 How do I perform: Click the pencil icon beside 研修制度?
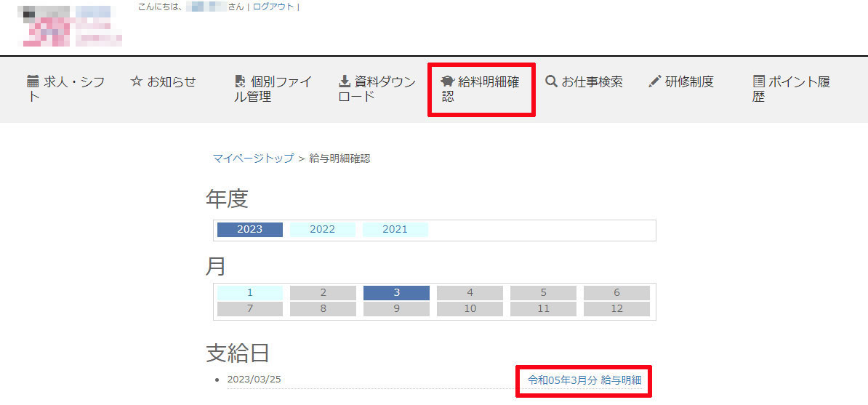pos(655,81)
